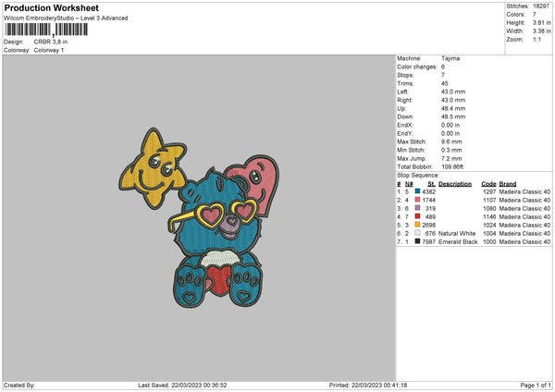Viewport: 555px width, 392px height.
Task: Click the 'Last Saved: 22/03/2023 00:36:52' text
Action: [182, 385]
